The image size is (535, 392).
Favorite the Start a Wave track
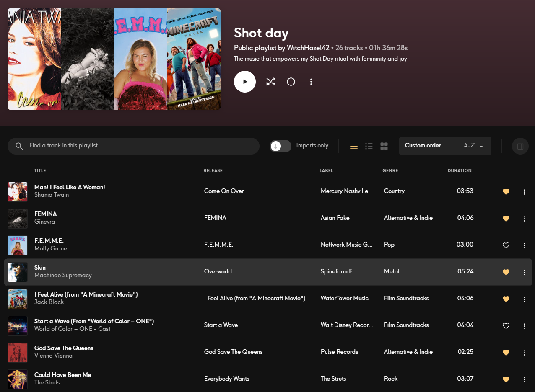(506, 326)
